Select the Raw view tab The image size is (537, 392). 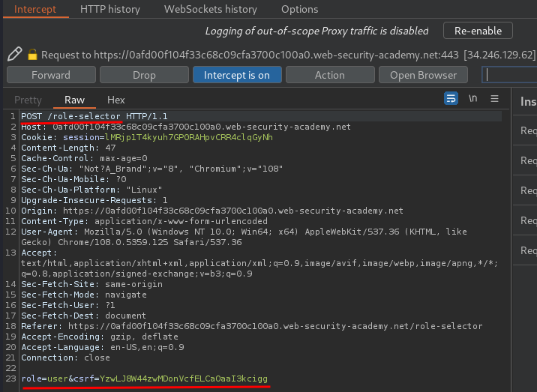coord(74,100)
